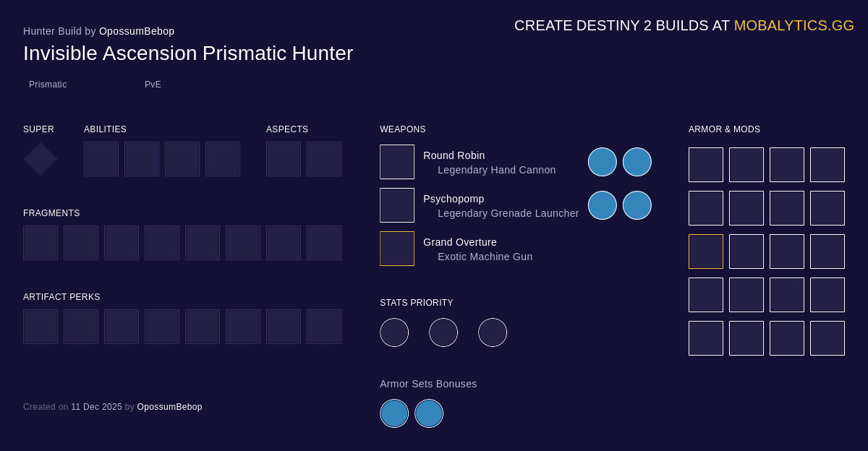
Task: Select the Super ability diamond icon
Action: pos(40,159)
